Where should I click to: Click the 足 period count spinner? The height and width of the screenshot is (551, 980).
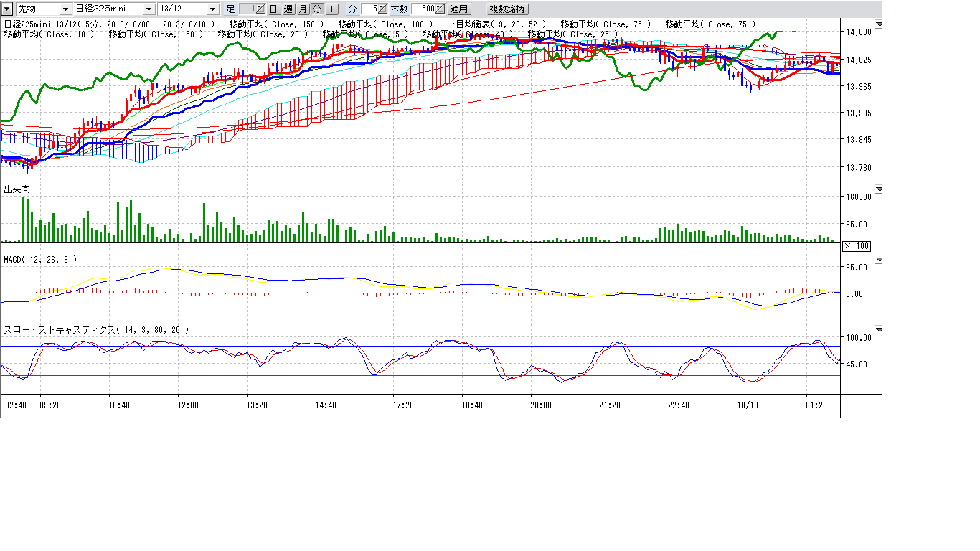click(x=260, y=9)
